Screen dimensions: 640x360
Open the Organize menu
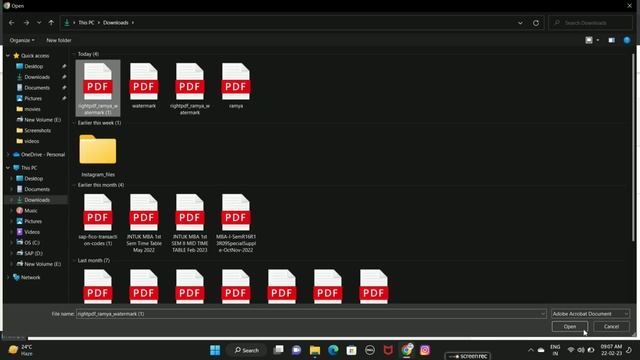22,40
